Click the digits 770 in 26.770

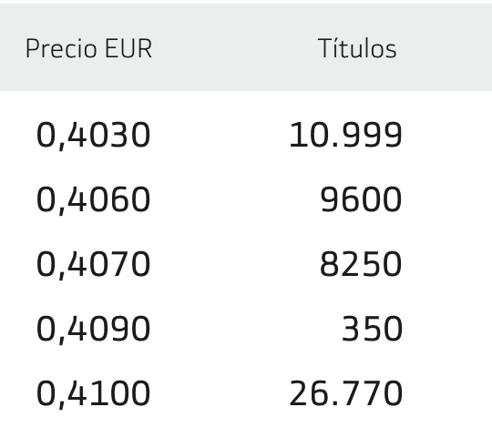[x=372, y=393]
